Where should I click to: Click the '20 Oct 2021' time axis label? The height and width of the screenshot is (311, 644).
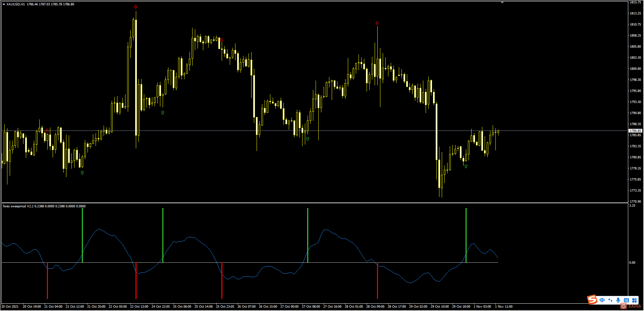pyautogui.click(x=10, y=307)
